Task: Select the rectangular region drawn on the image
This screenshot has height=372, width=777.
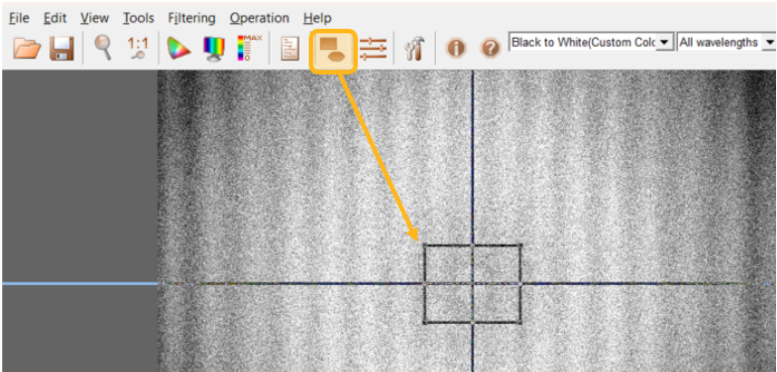Action: tap(472, 284)
